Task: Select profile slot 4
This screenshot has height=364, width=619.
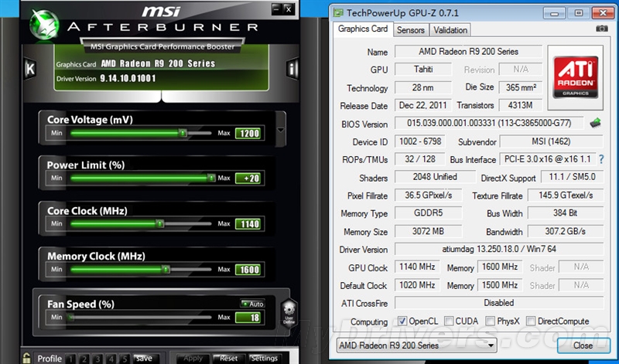Action: 111,359
